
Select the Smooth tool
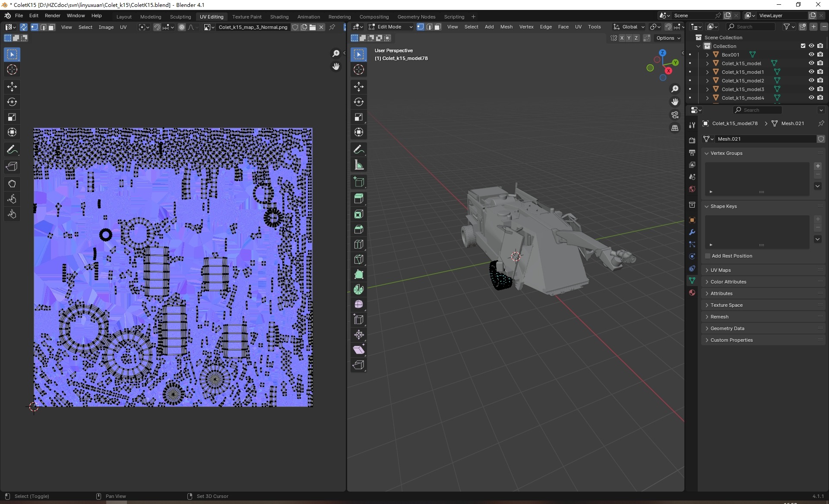[x=358, y=305]
